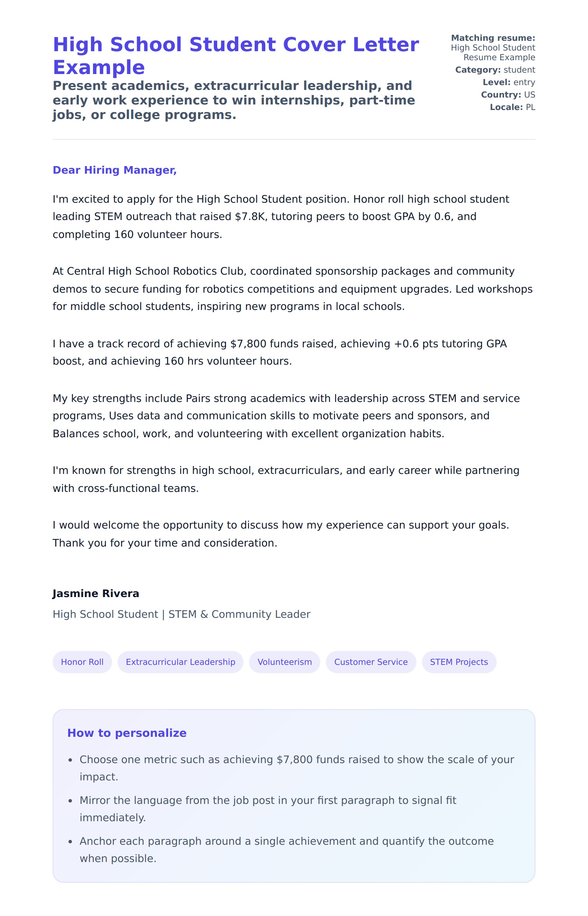
Task: Click the Locale PL metadata
Action: (x=512, y=107)
